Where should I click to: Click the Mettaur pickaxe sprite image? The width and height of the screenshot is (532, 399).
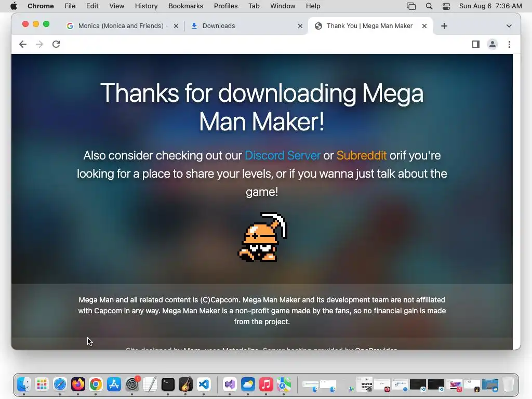pos(262,237)
